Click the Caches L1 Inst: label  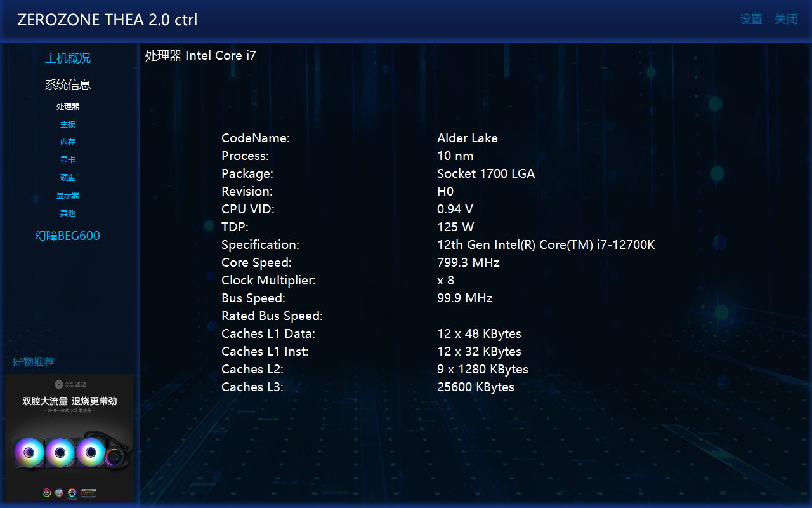(x=265, y=351)
